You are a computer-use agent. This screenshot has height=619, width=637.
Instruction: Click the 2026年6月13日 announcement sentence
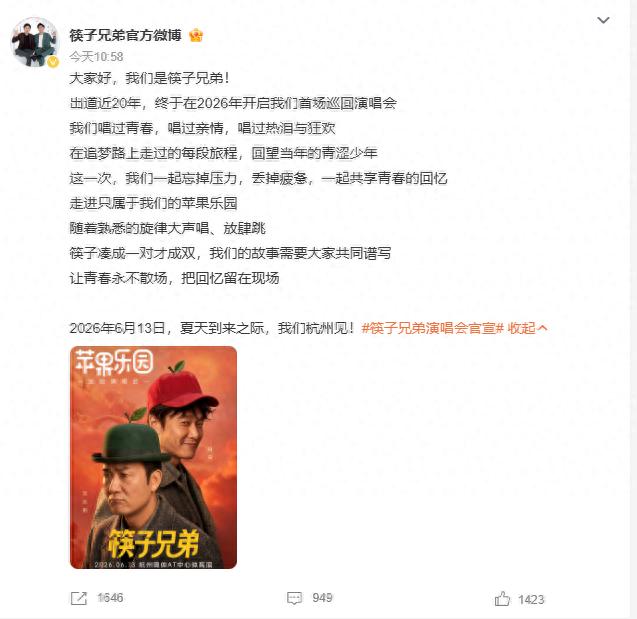(212, 328)
